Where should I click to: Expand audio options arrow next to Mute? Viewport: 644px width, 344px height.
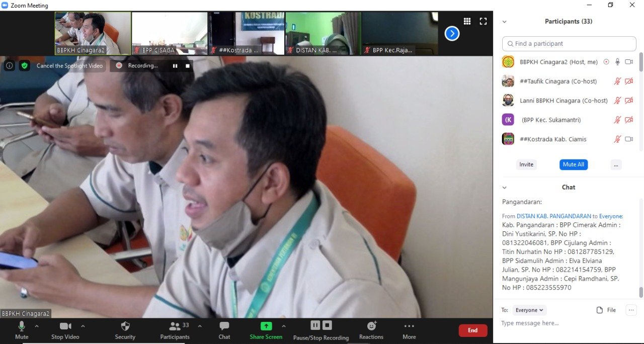click(x=37, y=326)
